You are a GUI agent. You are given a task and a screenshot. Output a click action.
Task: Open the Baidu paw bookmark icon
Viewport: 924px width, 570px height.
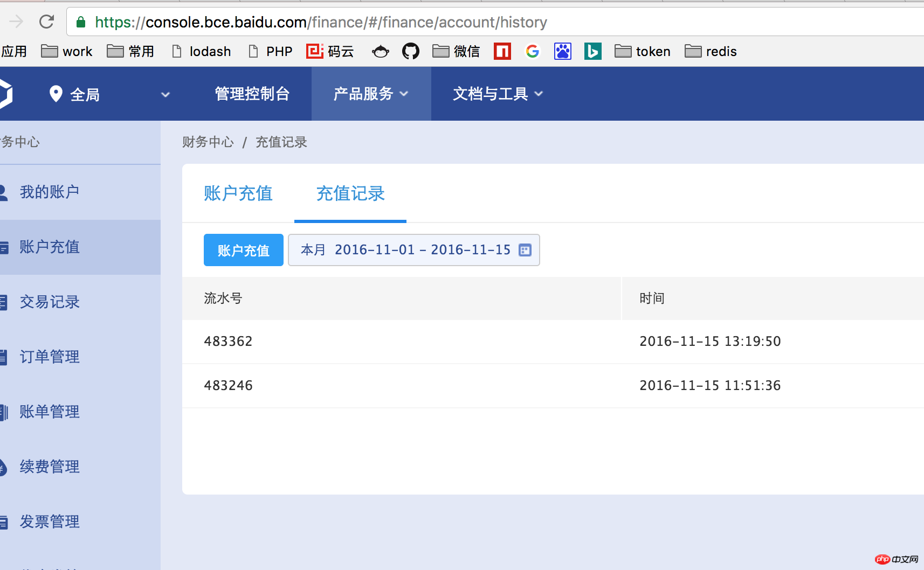[562, 51]
